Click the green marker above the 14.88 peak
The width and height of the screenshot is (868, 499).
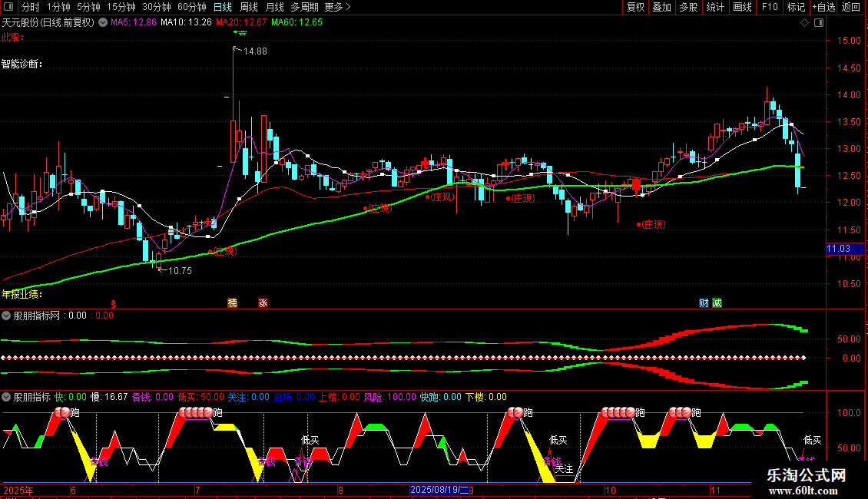pyautogui.click(x=240, y=33)
